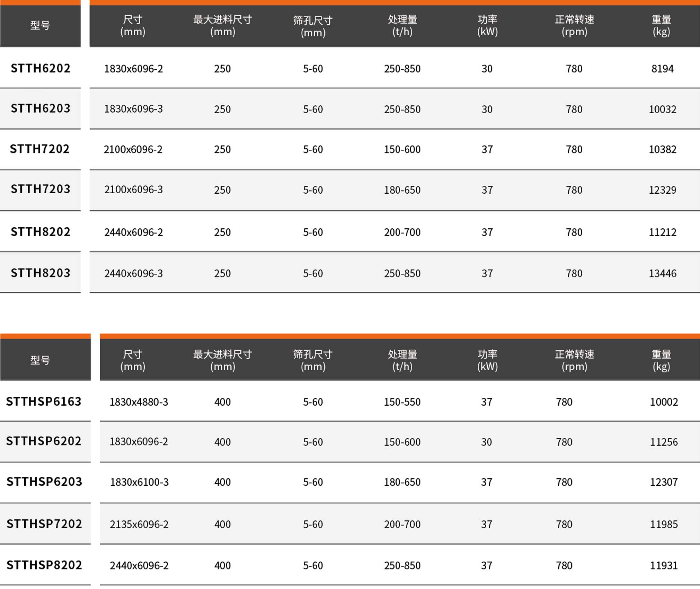
Task: Click the STTH6202 model name
Action: [41, 68]
